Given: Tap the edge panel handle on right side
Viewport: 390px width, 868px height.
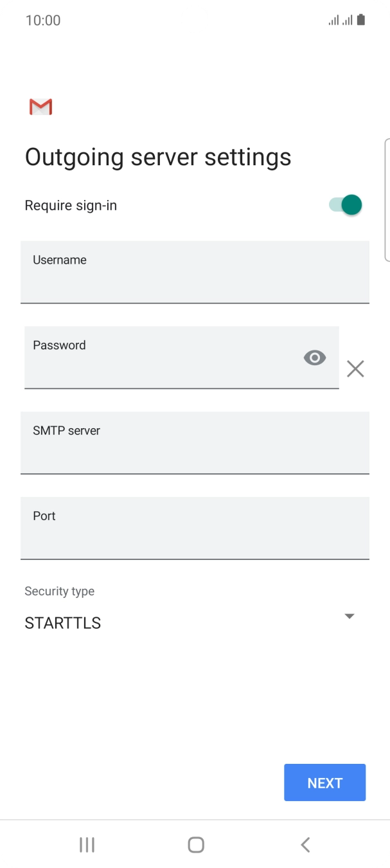Looking at the screenshot, I should pyautogui.click(x=386, y=199).
